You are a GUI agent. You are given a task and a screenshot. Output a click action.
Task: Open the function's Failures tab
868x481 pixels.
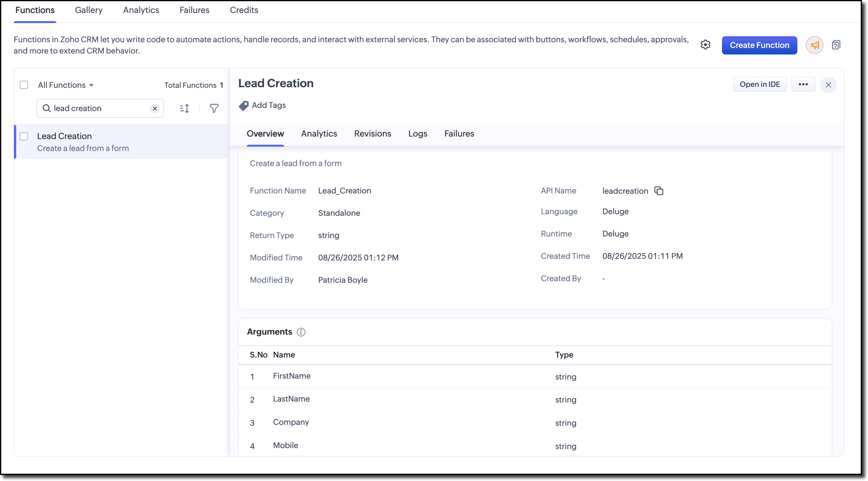459,134
